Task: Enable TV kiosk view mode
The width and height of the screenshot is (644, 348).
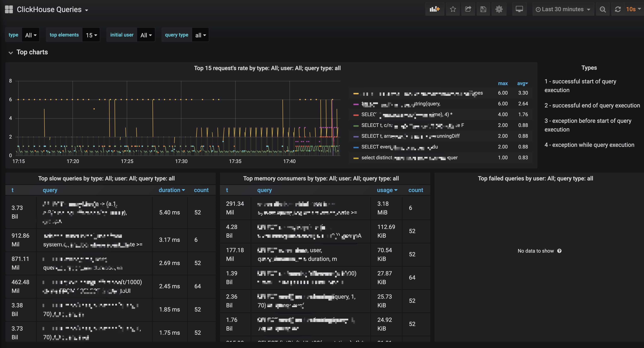Action: (x=520, y=9)
